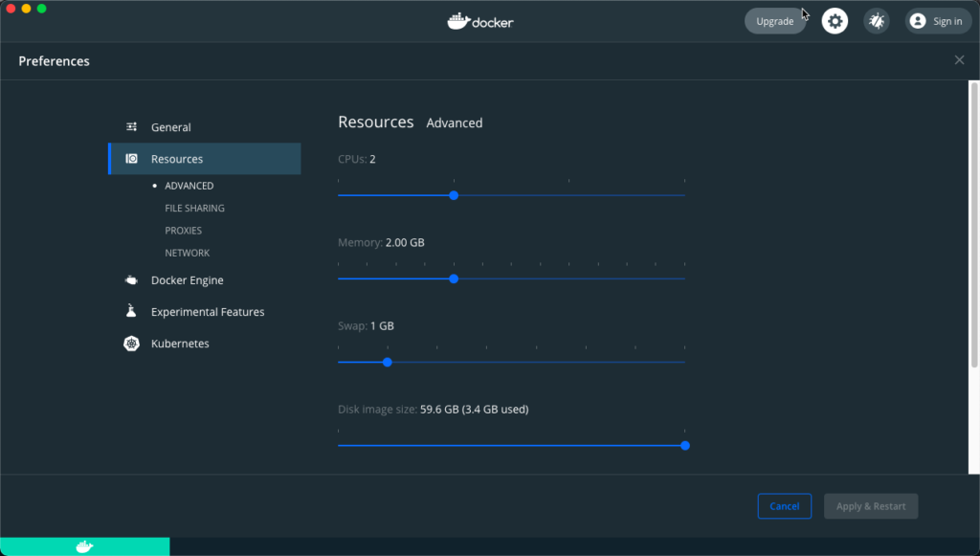Click the Sign in button

(938, 21)
